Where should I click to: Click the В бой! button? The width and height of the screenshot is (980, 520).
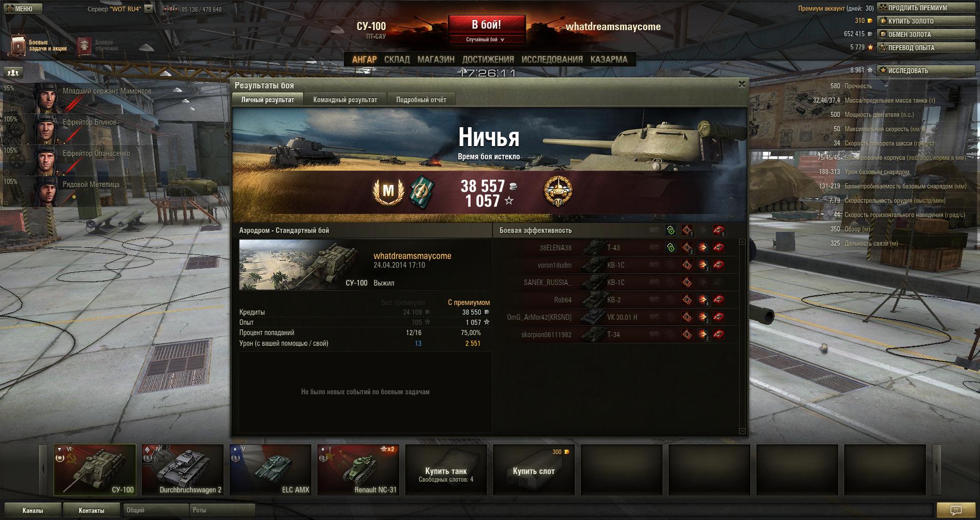[486, 25]
